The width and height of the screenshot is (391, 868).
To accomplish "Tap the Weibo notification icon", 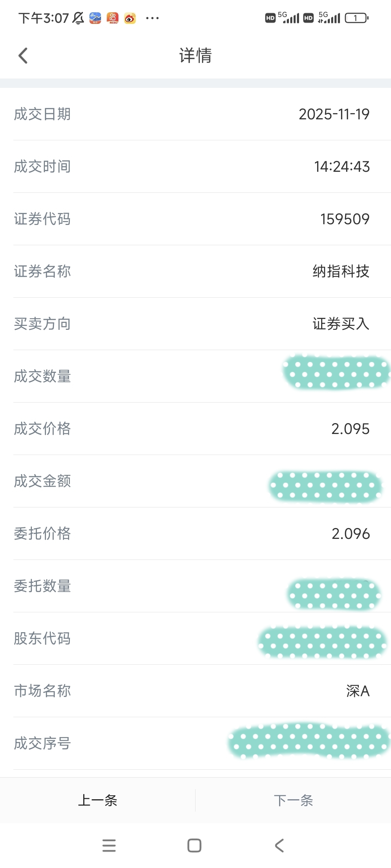I will click(x=130, y=18).
